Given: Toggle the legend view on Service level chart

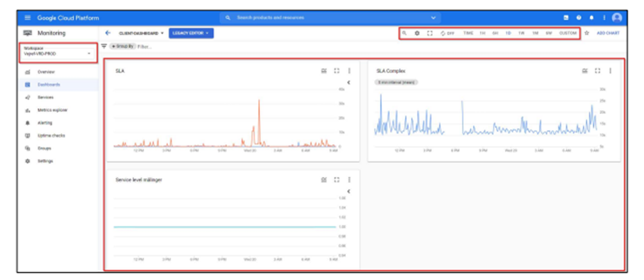Looking at the screenshot, I should (x=324, y=180).
